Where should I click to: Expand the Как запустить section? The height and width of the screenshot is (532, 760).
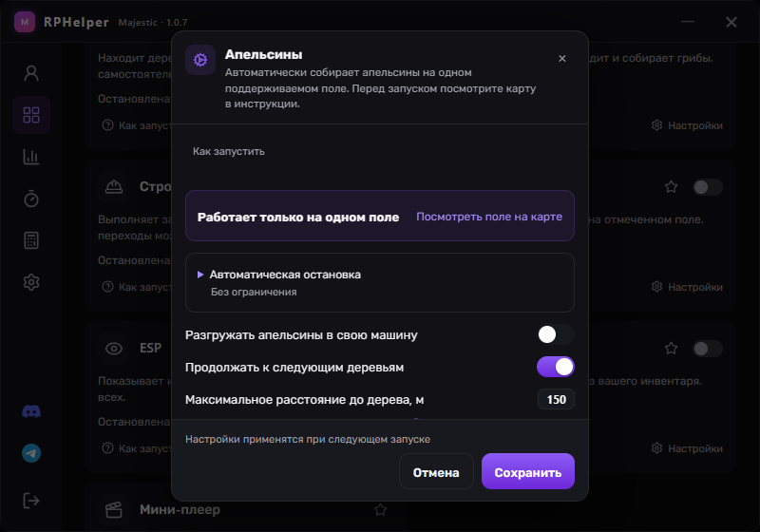coord(229,151)
